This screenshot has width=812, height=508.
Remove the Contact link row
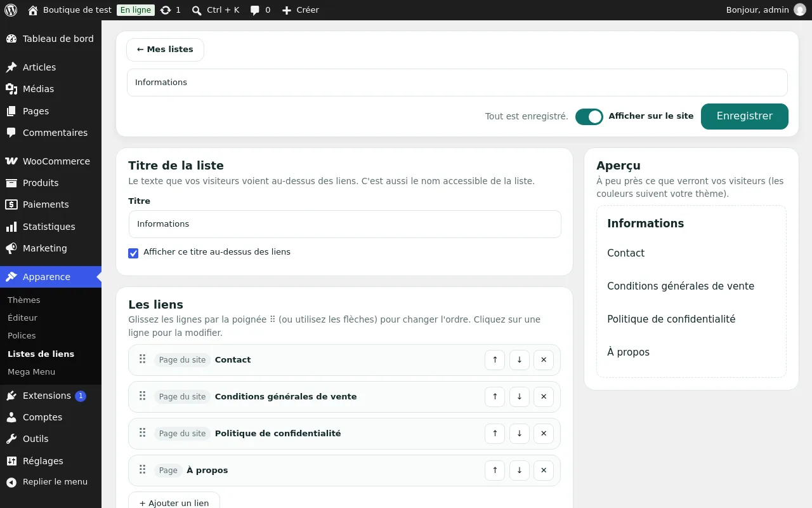tap(544, 360)
